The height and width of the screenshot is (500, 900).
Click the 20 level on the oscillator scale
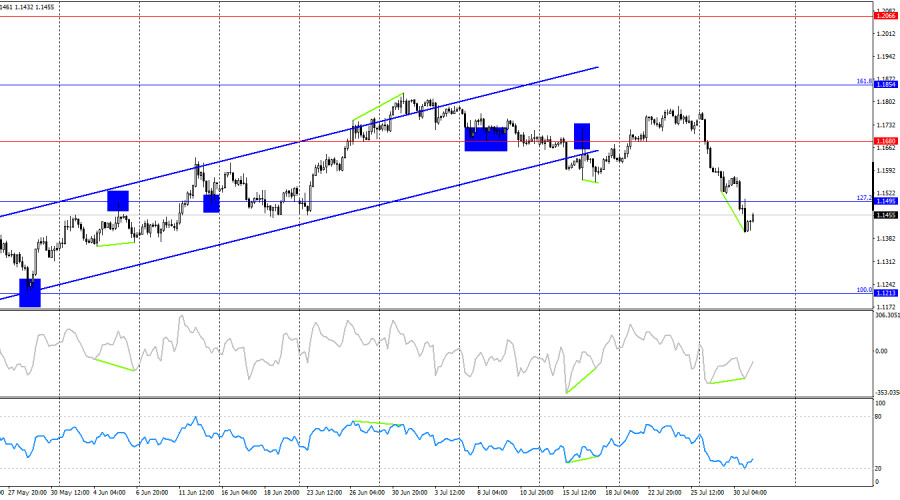coord(878,469)
